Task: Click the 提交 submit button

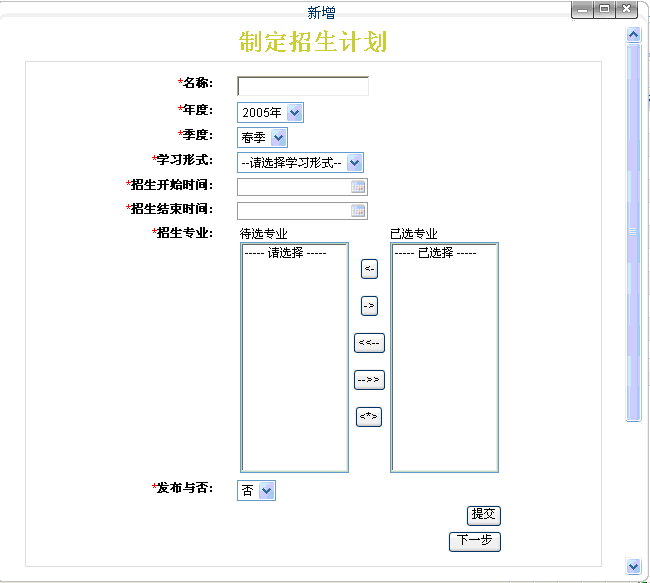Action: coord(483,515)
